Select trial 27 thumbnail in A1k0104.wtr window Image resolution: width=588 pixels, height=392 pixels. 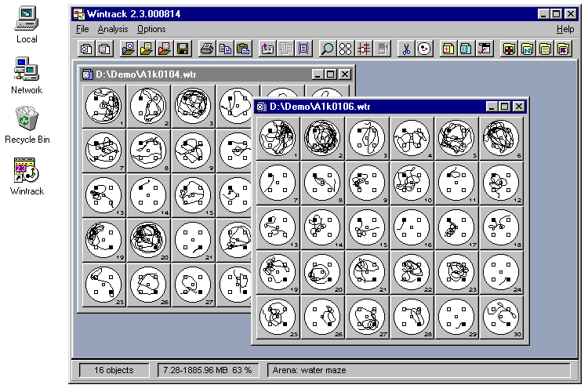point(193,285)
